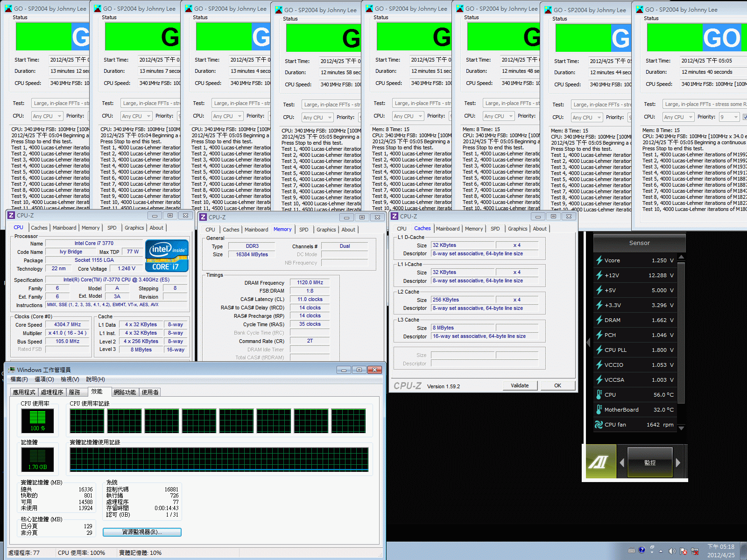747x560 pixels.
Task: Switch to 處理程序 tab in Task Manager
Action: click(52, 392)
